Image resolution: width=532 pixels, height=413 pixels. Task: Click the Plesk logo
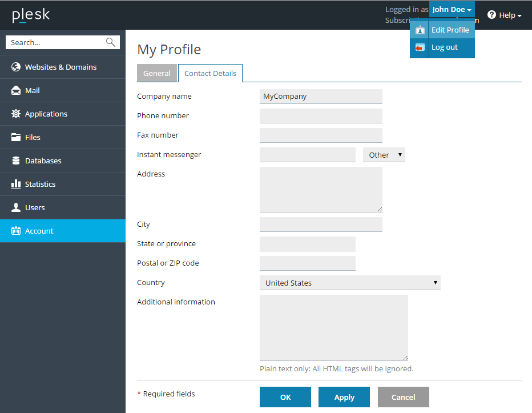(31, 15)
